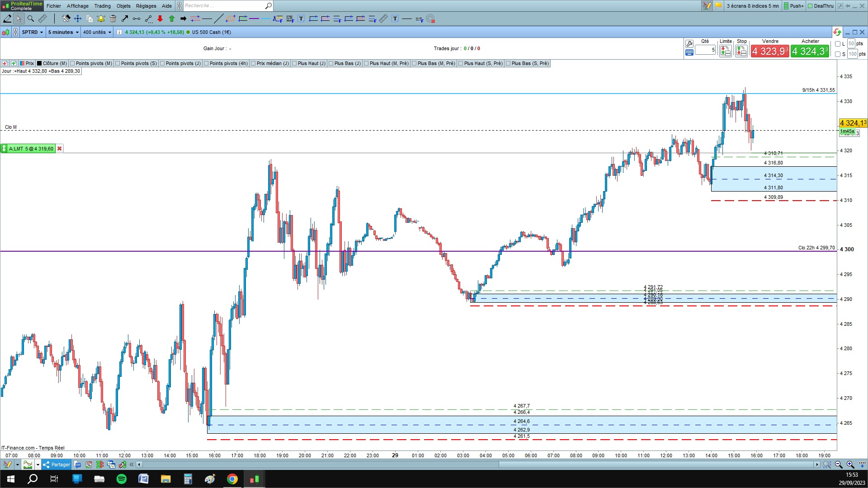Image resolution: width=868 pixels, height=488 pixels.
Task: Select the ellipse drawing tool
Action: click(231, 19)
